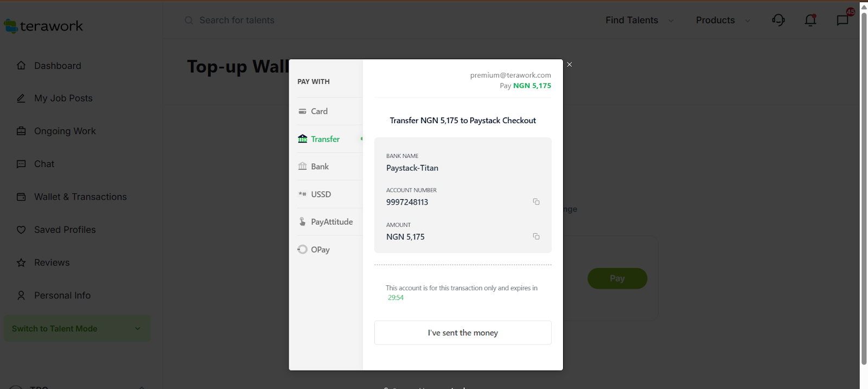Copy the account number 9997248113
This screenshot has width=868, height=389.
click(x=536, y=202)
